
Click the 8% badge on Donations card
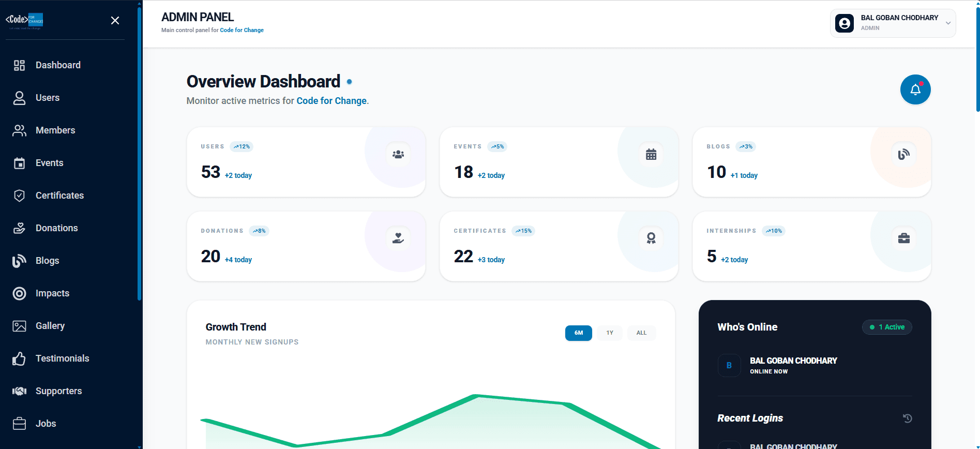(259, 231)
